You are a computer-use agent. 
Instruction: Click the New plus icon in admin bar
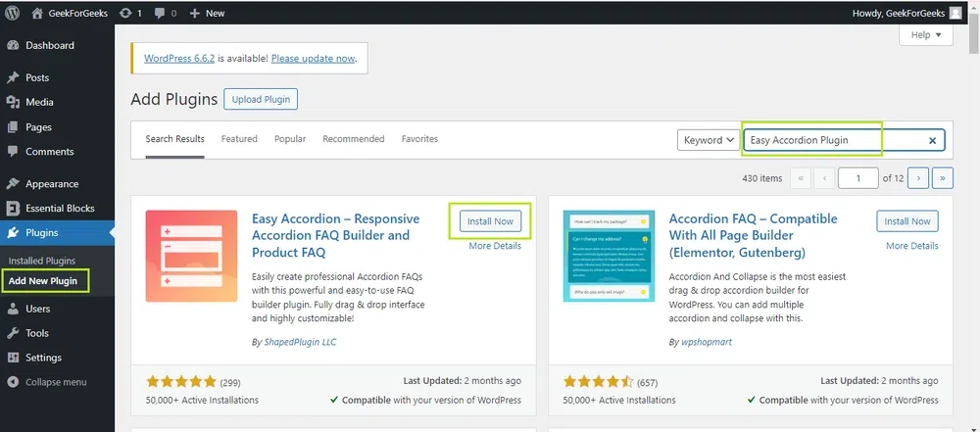194,13
